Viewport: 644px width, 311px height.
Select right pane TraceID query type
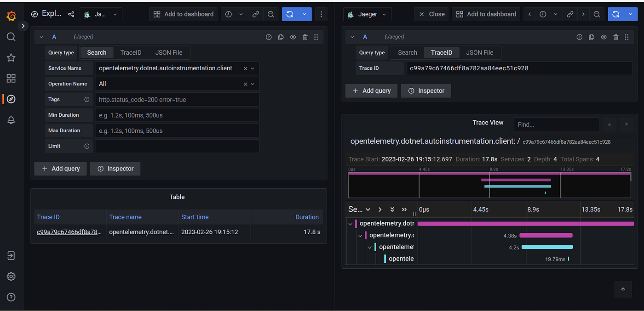[442, 52]
